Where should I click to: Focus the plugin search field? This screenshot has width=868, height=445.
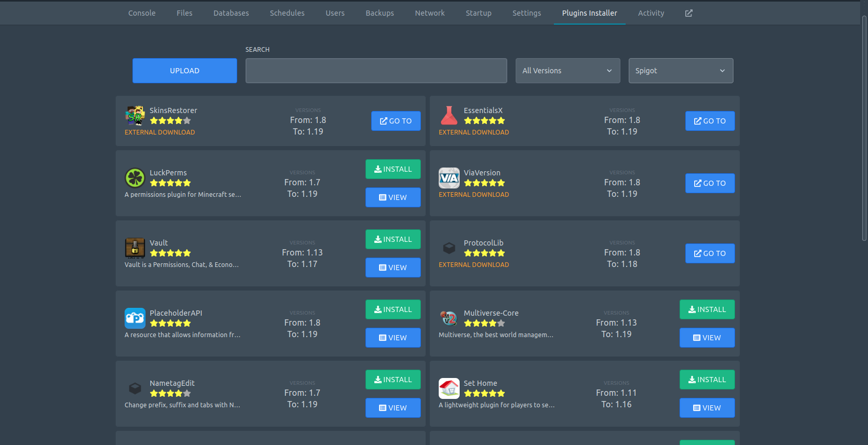click(376, 71)
